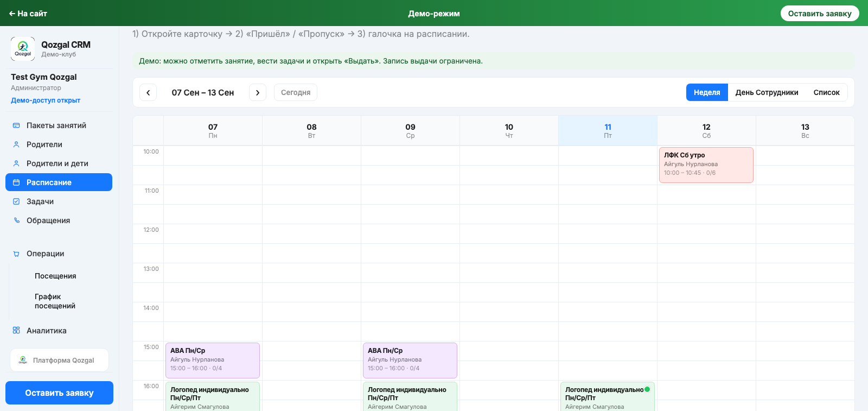Click the Test Gym Qozgal name

[x=44, y=77]
